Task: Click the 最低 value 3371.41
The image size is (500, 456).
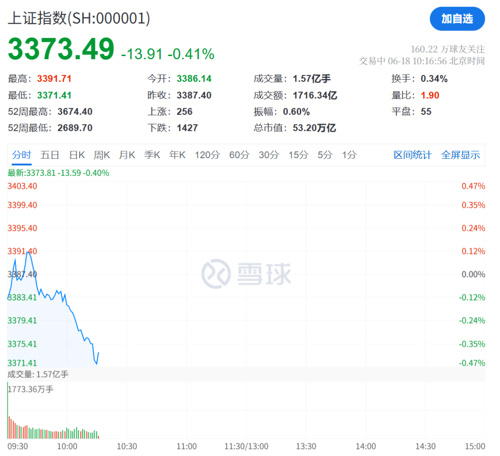Action: click(x=54, y=95)
